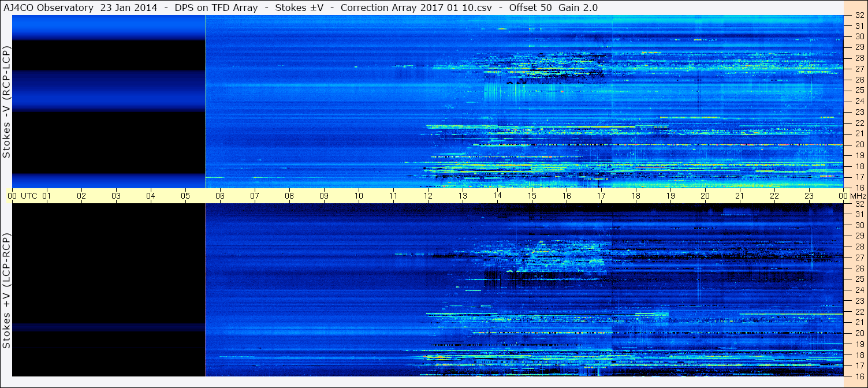
Task: Select the 19 hour marker on UTC axis
Action: tap(670, 196)
